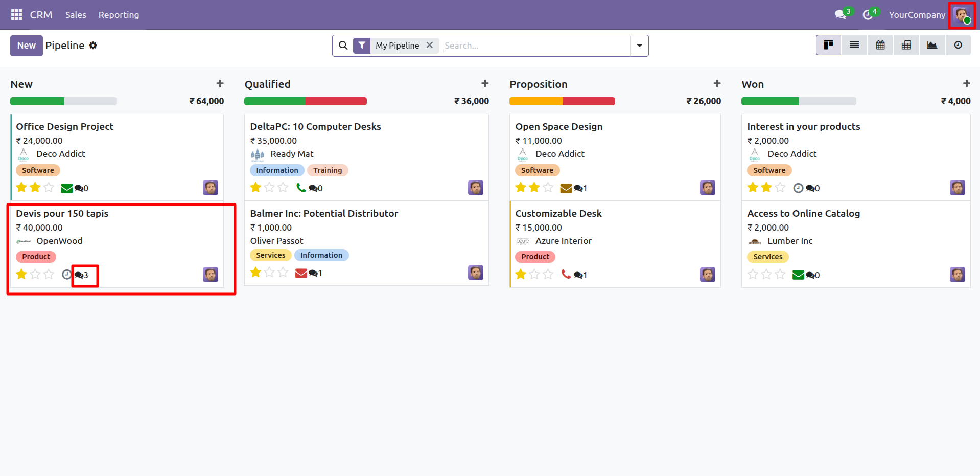Open the conversations message icon in navbar
Image resolution: width=980 pixels, height=476 pixels.
click(840, 15)
